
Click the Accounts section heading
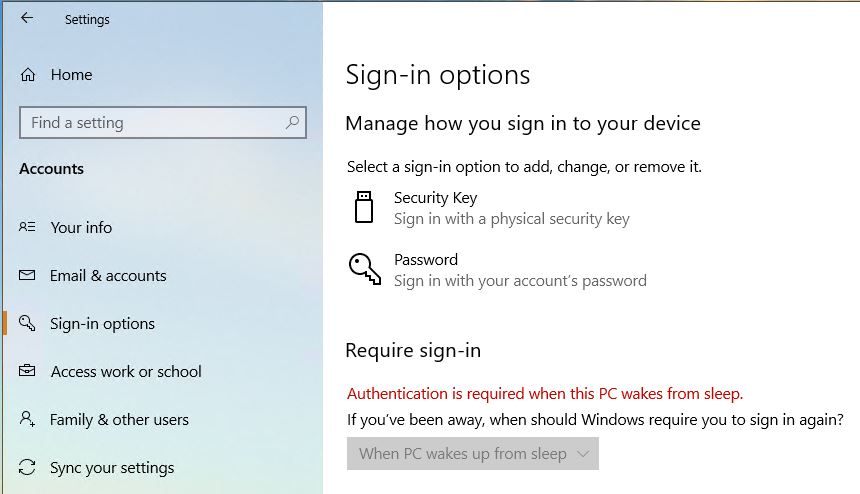click(52, 168)
